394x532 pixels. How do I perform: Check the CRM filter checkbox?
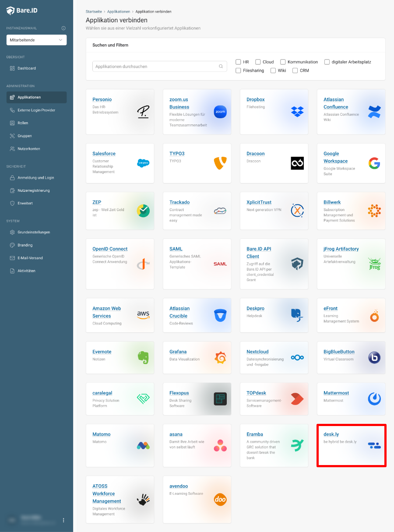pos(295,70)
